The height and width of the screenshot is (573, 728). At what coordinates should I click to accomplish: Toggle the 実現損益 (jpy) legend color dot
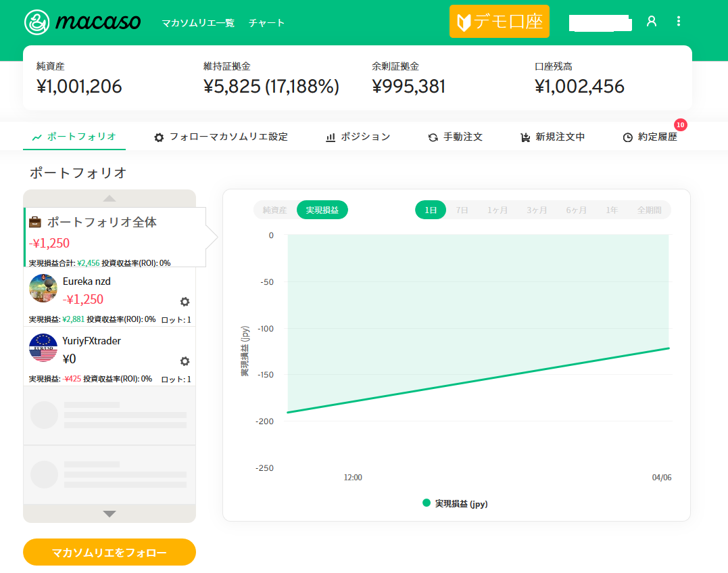click(427, 503)
